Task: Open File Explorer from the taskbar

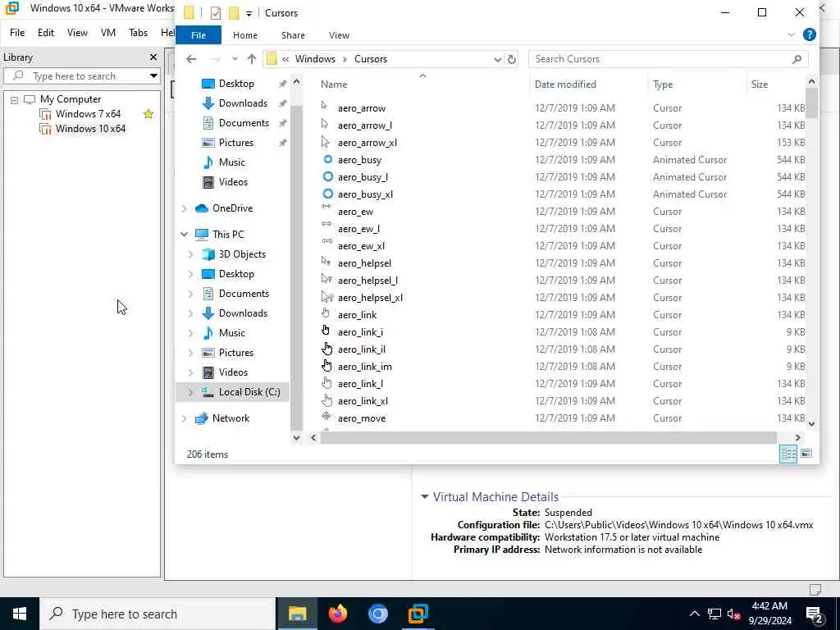Action: [x=297, y=614]
